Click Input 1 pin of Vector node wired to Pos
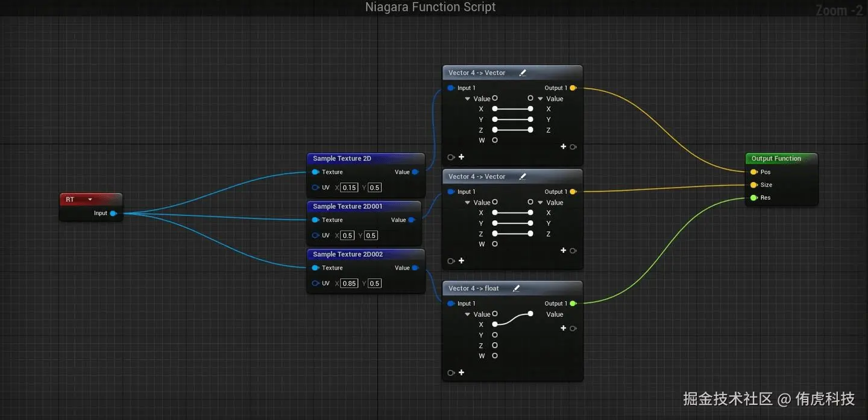 [x=451, y=88]
